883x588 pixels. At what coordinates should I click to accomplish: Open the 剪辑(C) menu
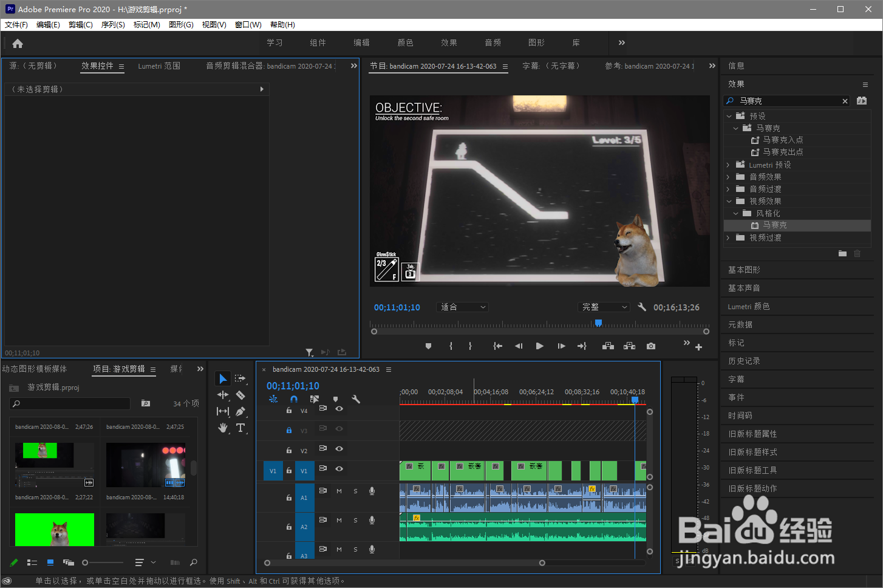point(81,25)
